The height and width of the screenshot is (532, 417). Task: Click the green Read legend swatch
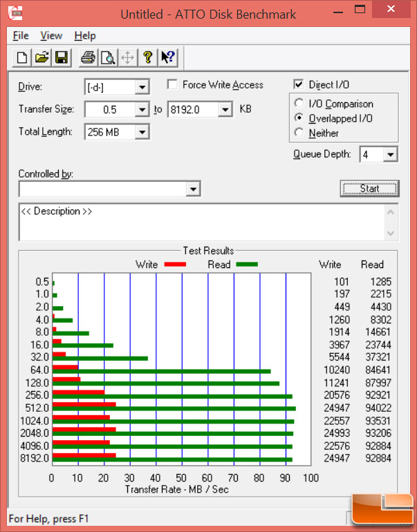click(x=247, y=265)
